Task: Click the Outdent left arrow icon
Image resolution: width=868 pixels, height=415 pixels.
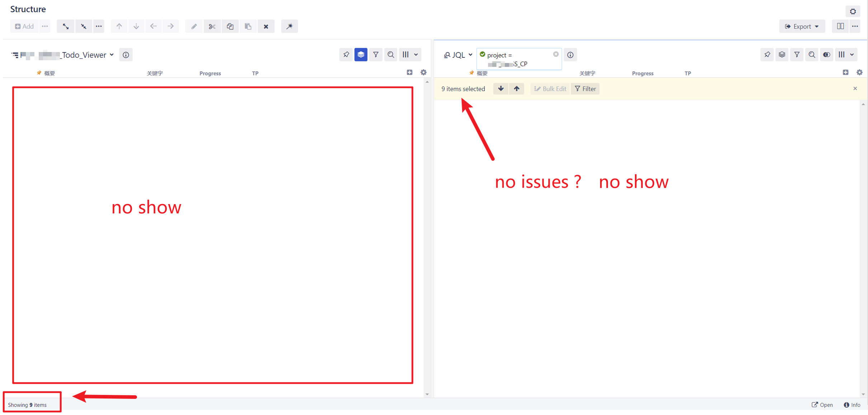Action: (154, 26)
